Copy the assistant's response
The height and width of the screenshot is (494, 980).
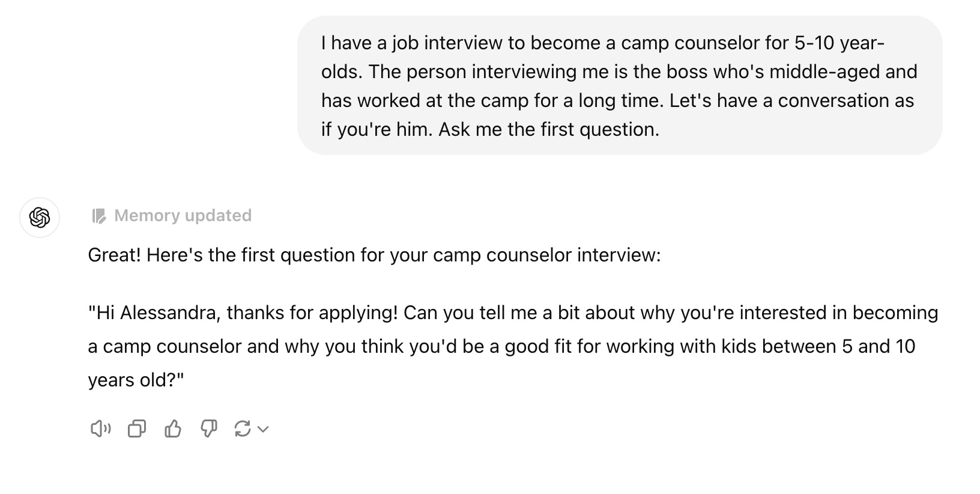137,428
